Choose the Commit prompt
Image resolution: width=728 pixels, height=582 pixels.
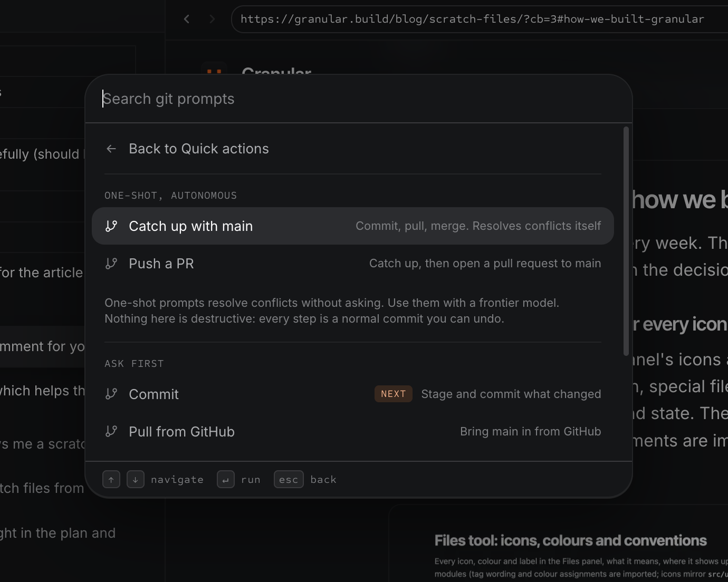(x=352, y=394)
